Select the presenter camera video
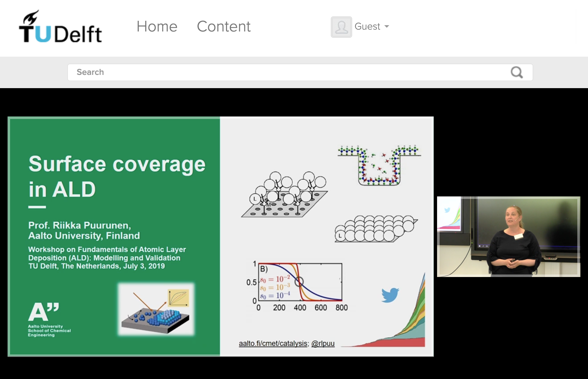Image resolution: width=588 pixels, height=379 pixels. pos(508,237)
